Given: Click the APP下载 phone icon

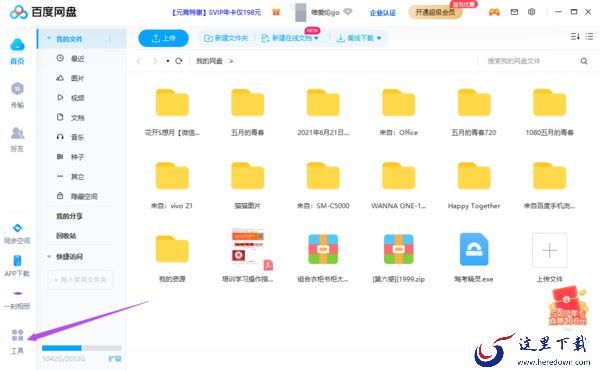Looking at the screenshot, I should click(x=17, y=261).
